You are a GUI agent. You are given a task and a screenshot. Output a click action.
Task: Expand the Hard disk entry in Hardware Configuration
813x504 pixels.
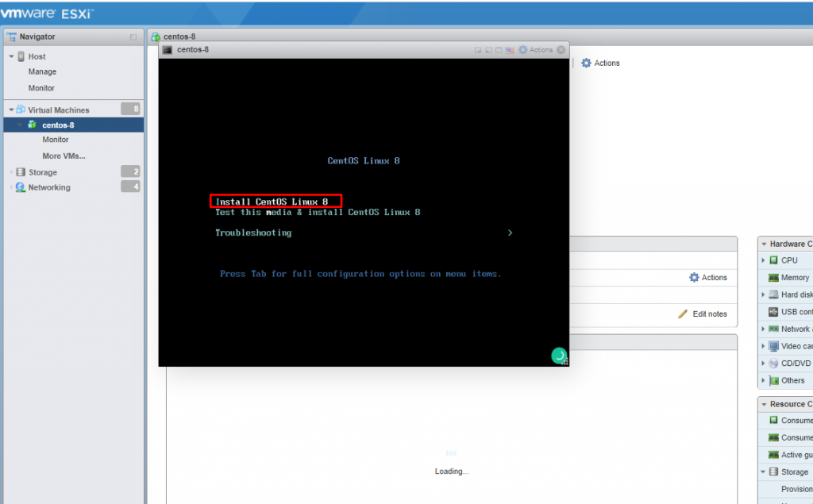pos(762,294)
